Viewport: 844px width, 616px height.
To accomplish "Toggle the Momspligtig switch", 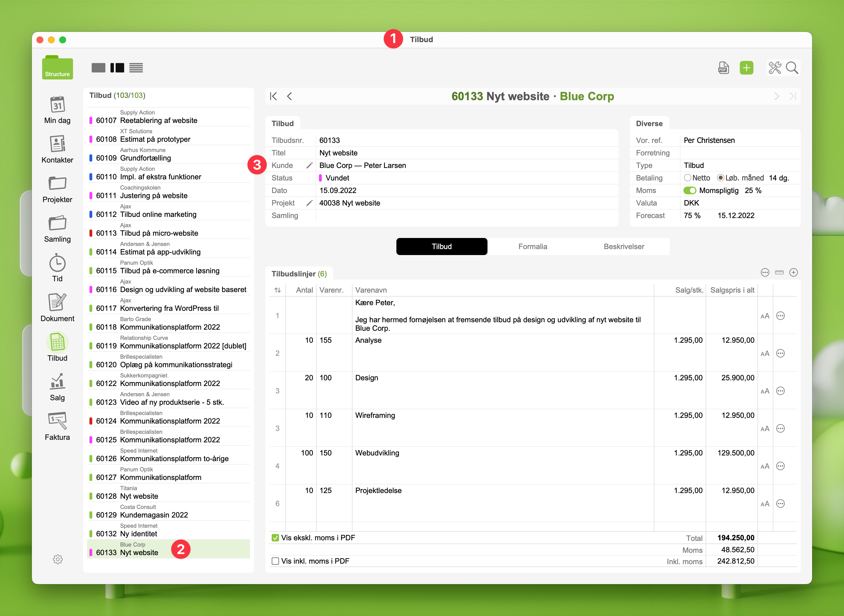I will pyautogui.click(x=690, y=190).
